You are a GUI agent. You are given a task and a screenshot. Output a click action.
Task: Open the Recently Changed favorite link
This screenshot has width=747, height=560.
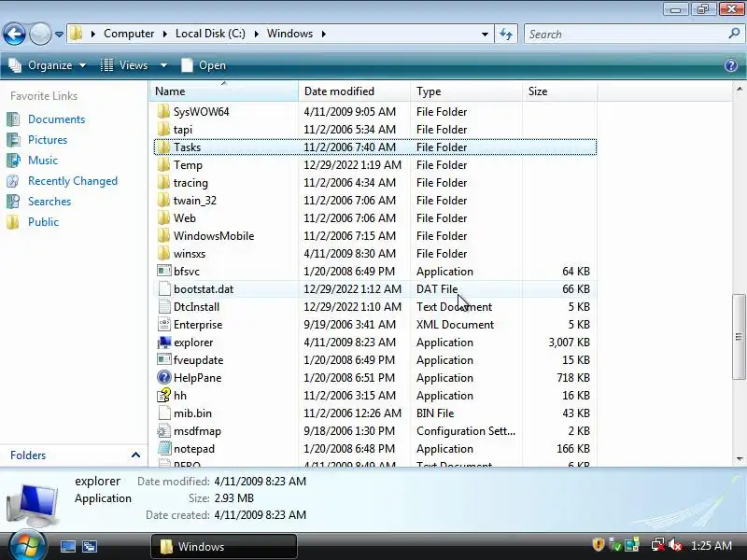[73, 181]
